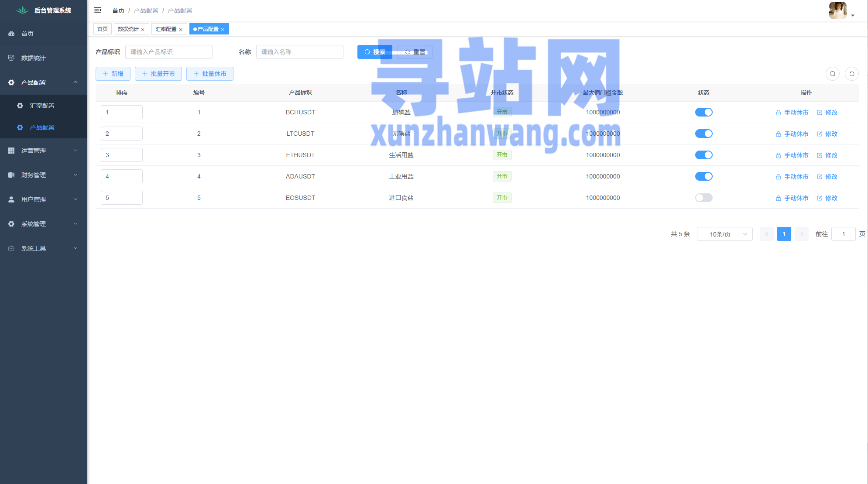Switch to the 汇率配置 tab

[x=166, y=29]
